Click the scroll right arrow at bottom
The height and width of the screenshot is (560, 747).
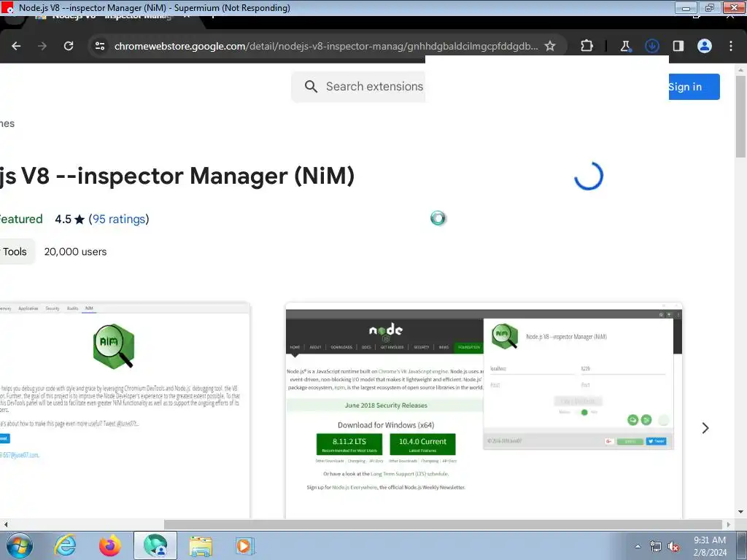[728, 524]
